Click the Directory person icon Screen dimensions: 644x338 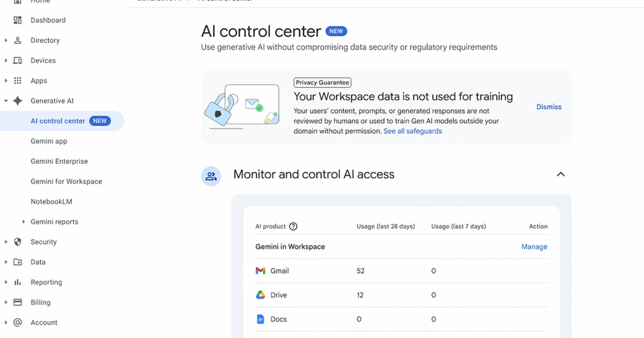(x=18, y=40)
